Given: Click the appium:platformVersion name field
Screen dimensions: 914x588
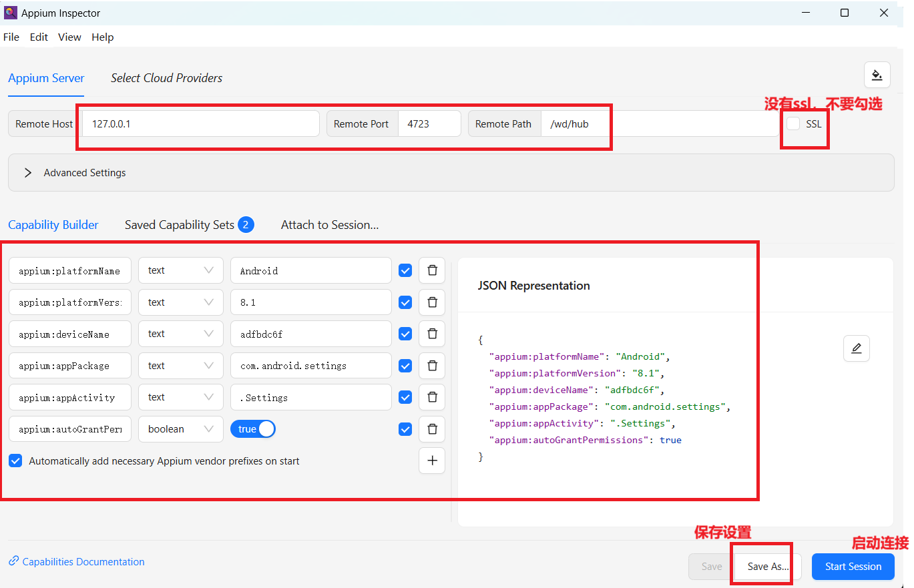Looking at the screenshot, I should tap(70, 302).
